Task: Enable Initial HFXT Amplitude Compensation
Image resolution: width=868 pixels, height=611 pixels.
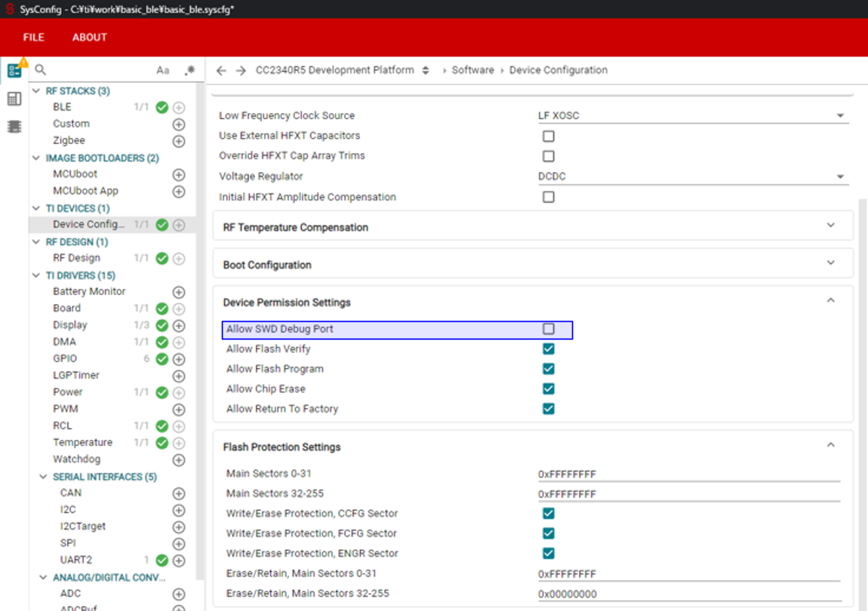Action: coord(549,197)
